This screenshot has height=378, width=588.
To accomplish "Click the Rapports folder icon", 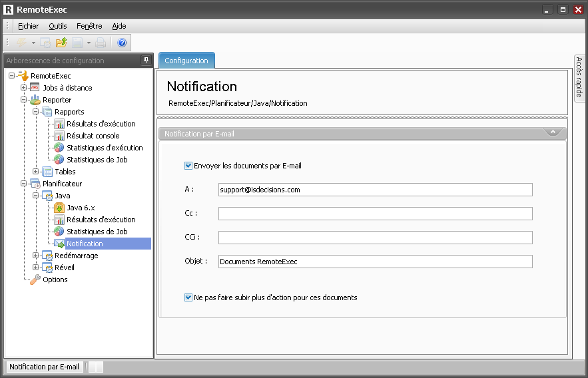I will point(47,112).
